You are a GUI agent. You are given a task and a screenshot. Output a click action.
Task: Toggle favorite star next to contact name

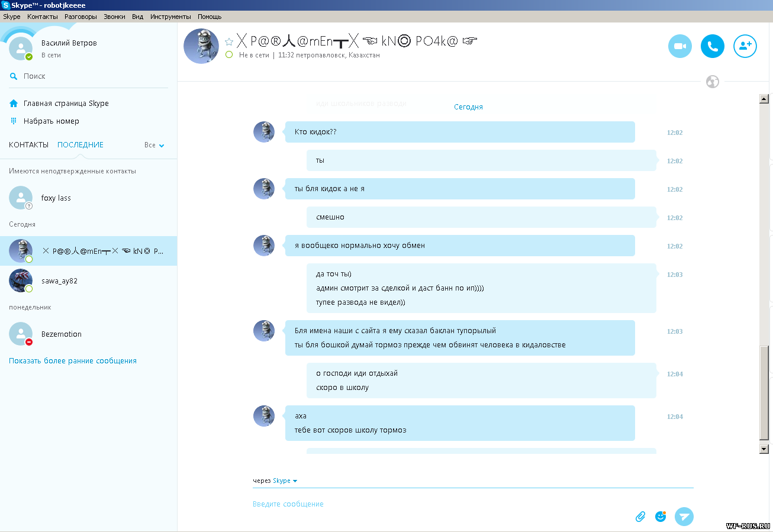(x=229, y=42)
